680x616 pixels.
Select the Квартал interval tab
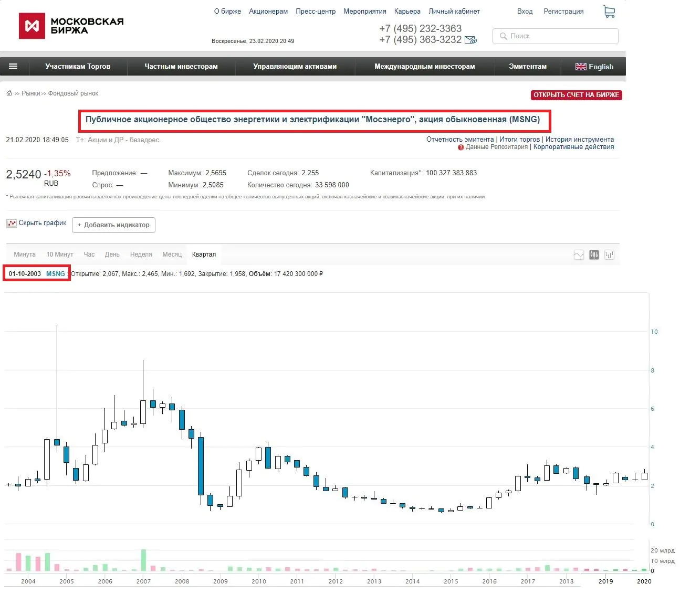click(x=204, y=254)
